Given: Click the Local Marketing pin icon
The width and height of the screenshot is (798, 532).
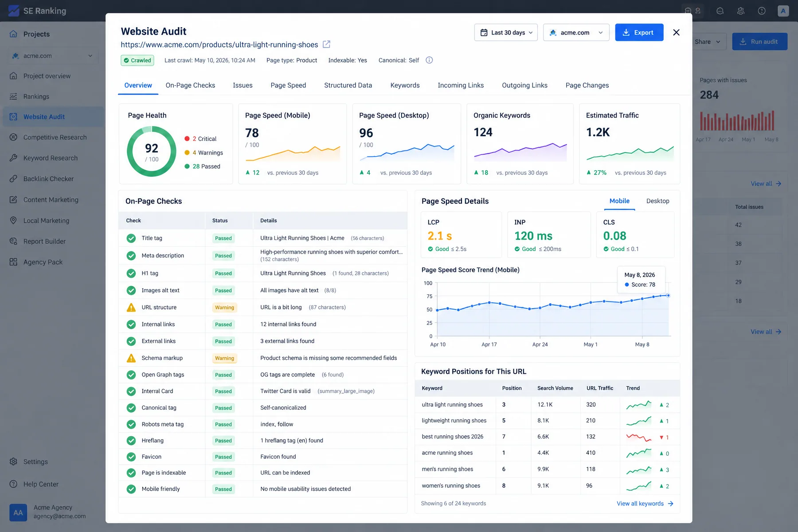Looking at the screenshot, I should (14, 221).
